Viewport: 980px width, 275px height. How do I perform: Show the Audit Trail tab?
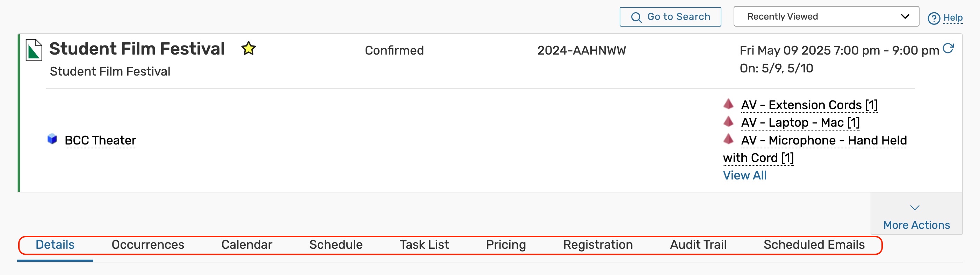coord(698,245)
